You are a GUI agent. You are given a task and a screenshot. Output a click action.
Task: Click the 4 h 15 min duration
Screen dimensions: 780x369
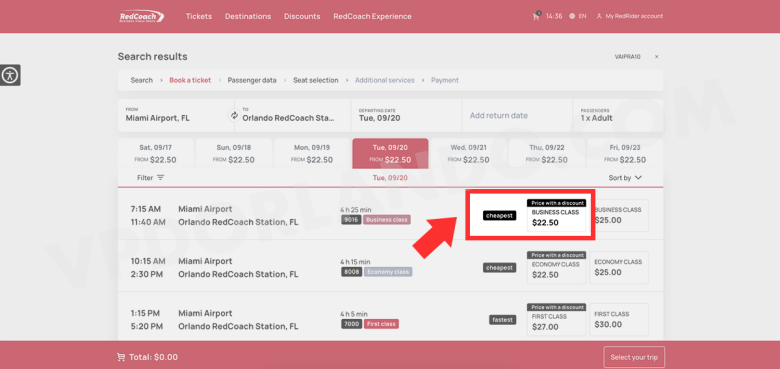pyautogui.click(x=355, y=262)
